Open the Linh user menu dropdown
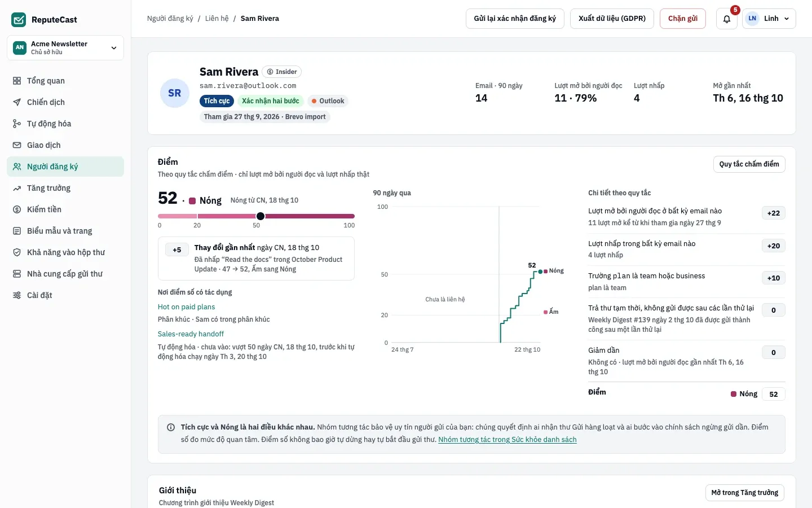Screen dimensions: 812x508 (x=769, y=19)
